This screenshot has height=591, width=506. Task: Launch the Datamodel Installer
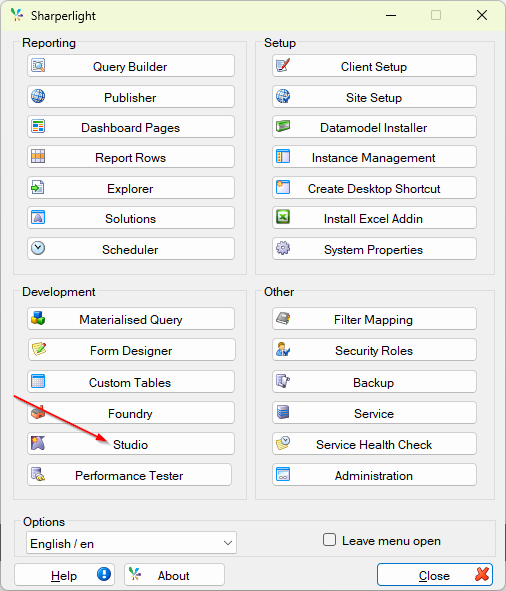pyautogui.click(x=374, y=127)
